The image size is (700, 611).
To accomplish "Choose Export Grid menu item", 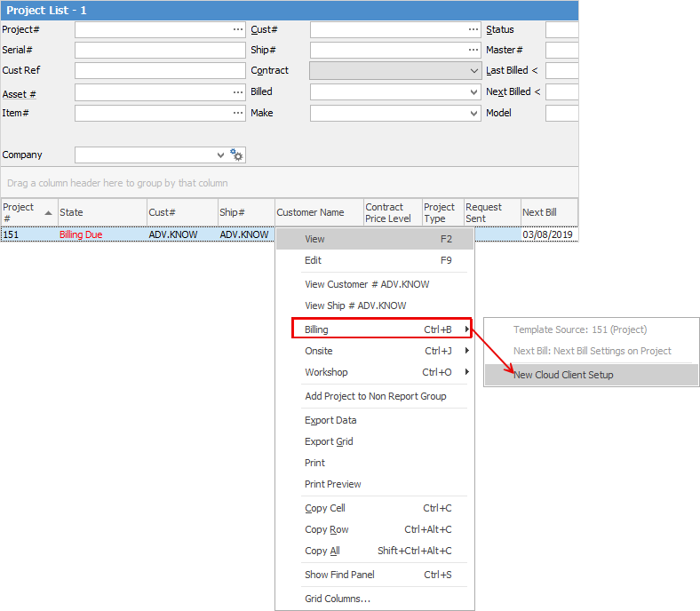I will 375,442.
